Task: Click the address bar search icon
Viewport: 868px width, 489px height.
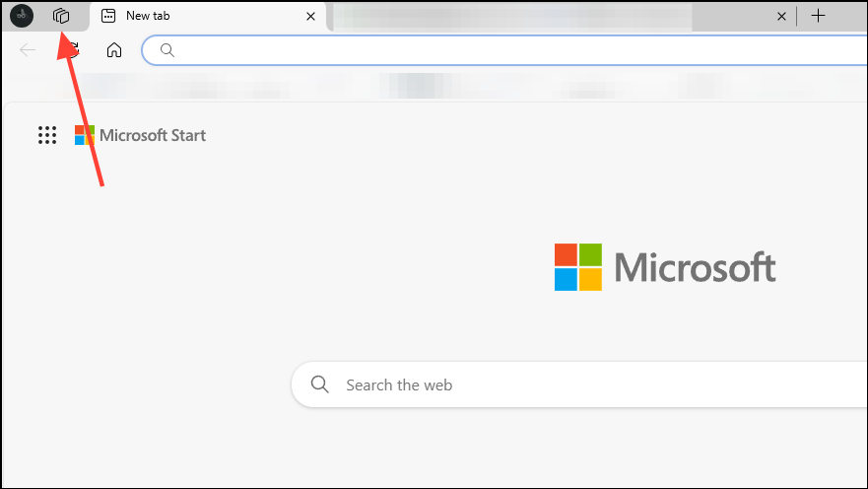Action: point(167,50)
